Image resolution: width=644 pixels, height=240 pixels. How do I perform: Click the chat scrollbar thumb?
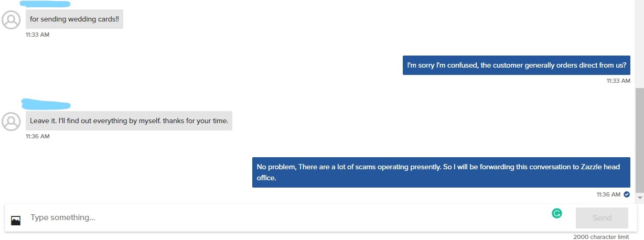coord(639,140)
